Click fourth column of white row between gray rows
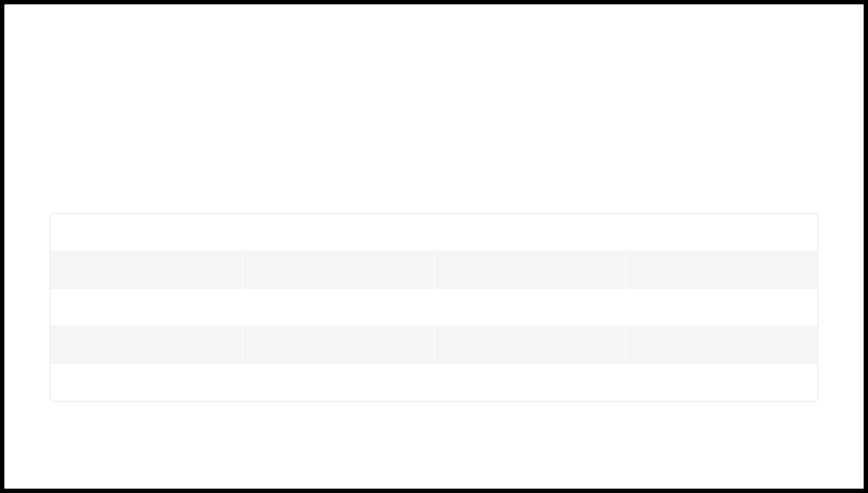The width and height of the screenshot is (868, 493). click(x=722, y=307)
